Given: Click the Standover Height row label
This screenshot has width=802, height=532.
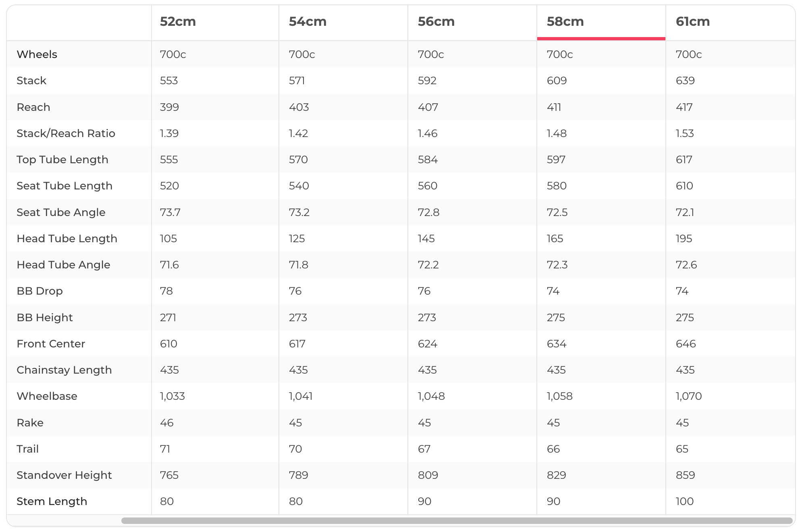Looking at the screenshot, I should 64,475.
